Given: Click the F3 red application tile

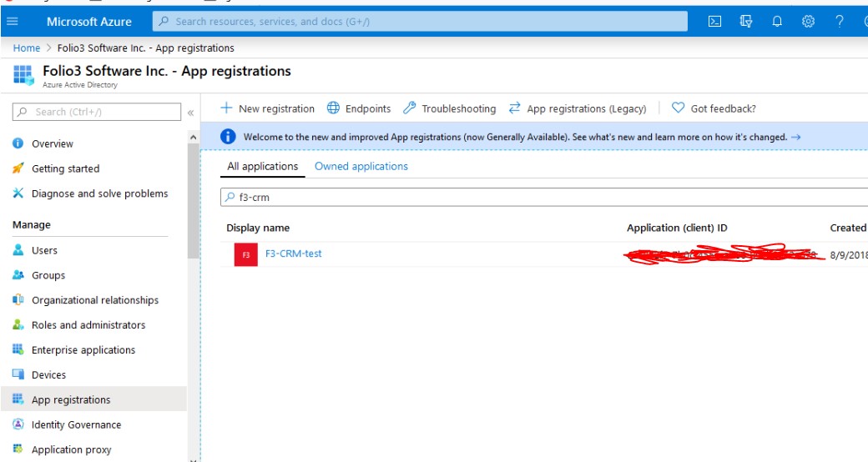Looking at the screenshot, I should tap(245, 254).
